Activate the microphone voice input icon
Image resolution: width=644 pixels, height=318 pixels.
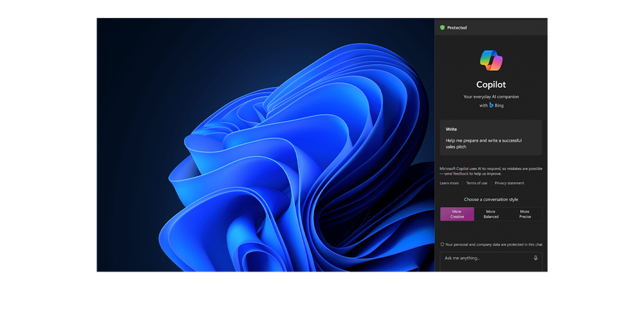pyautogui.click(x=535, y=258)
